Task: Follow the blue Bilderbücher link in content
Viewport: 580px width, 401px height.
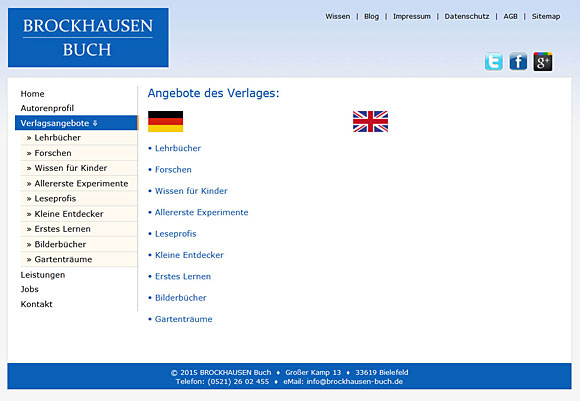Action: (x=181, y=298)
